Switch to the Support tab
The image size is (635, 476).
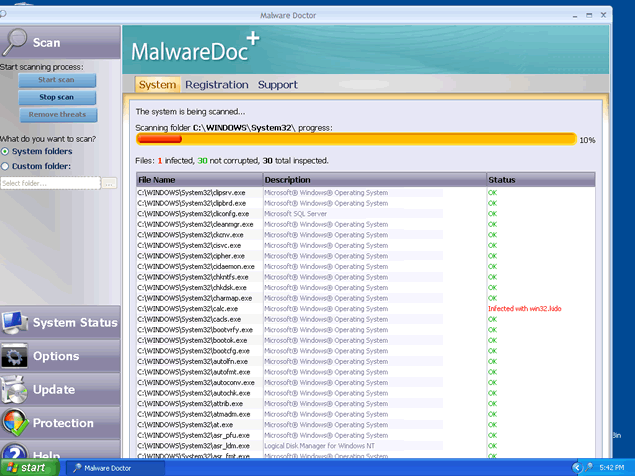click(277, 85)
